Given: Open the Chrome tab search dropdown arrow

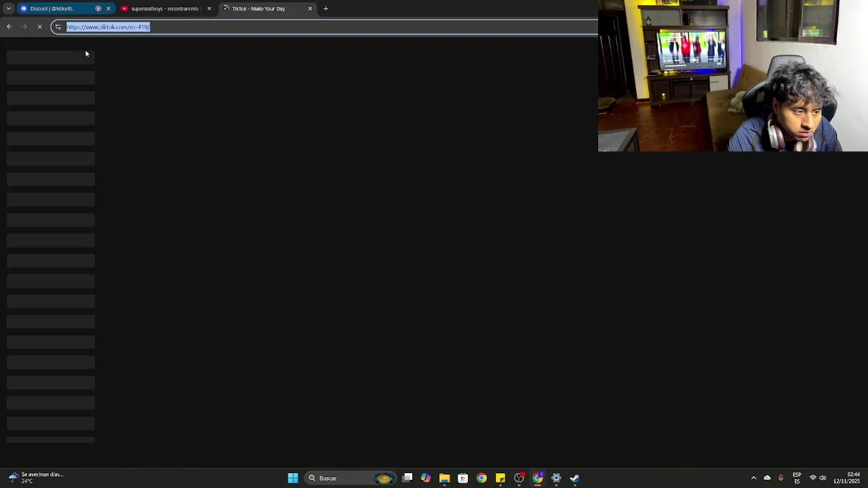Looking at the screenshot, I should (x=8, y=9).
